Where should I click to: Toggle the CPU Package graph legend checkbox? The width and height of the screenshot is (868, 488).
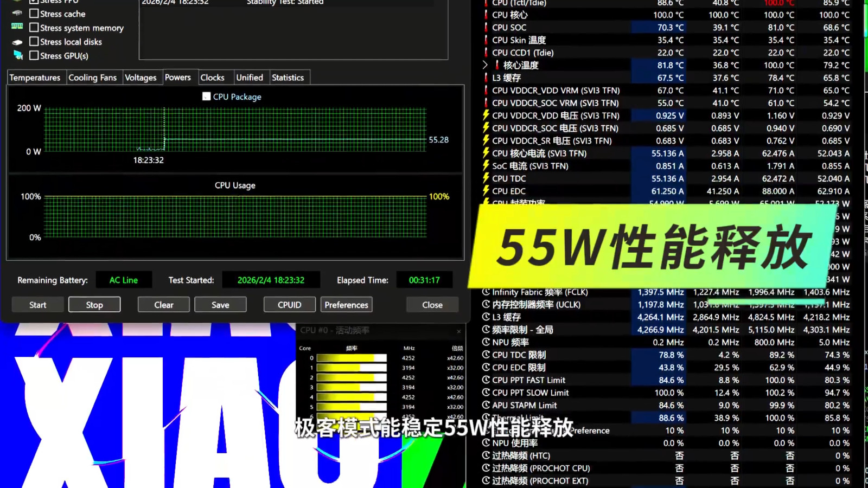206,97
